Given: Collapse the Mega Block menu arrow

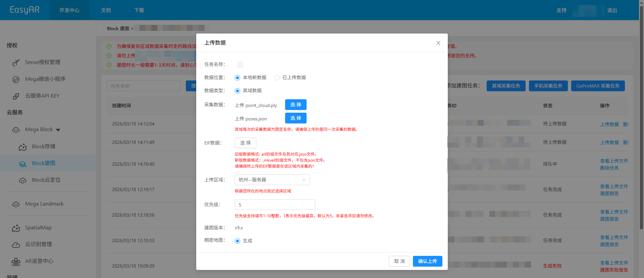Looking at the screenshot, I should (x=58, y=130).
